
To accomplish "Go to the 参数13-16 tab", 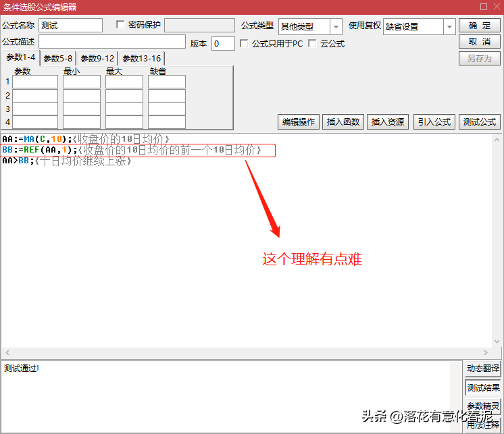I will coord(141,59).
